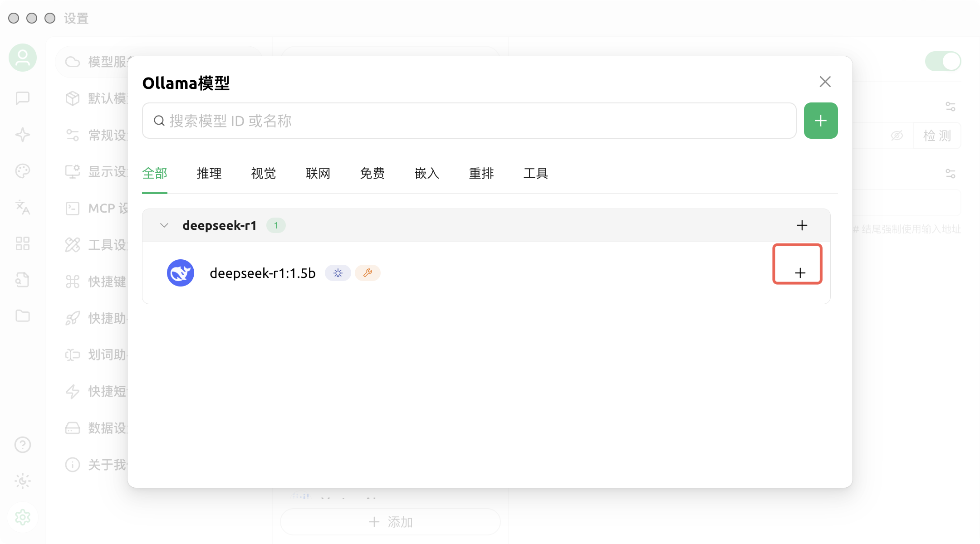The height and width of the screenshot is (544, 980).
Task: Toggle the theme sun/moon icon
Action: (x=23, y=481)
